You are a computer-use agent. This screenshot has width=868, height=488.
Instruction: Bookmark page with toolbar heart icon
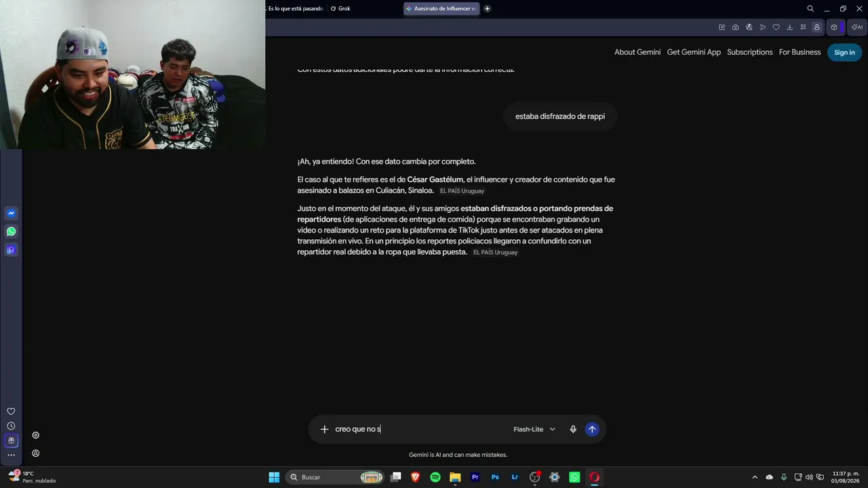point(776,27)
